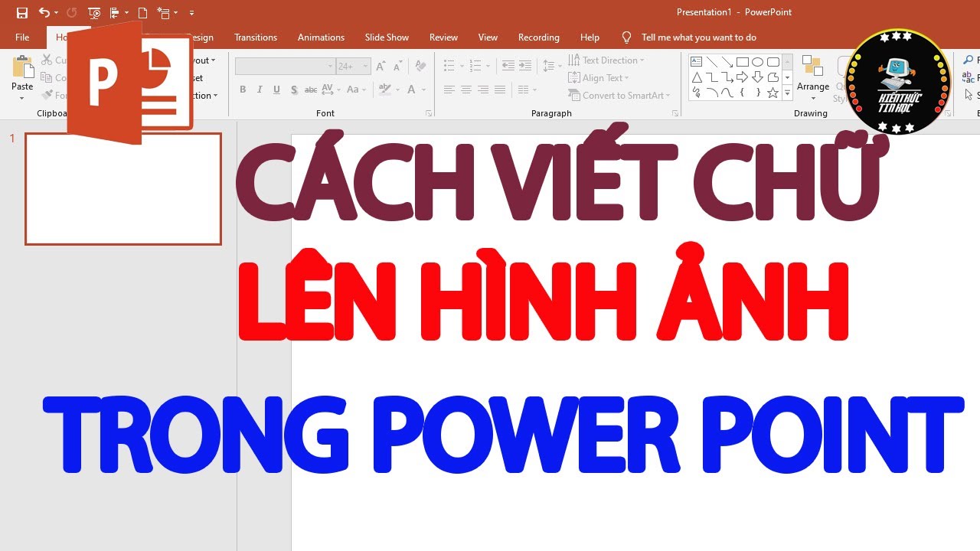
Task: Select the Text Box shape
Action: pyautogui.click(x=697, y=62)
